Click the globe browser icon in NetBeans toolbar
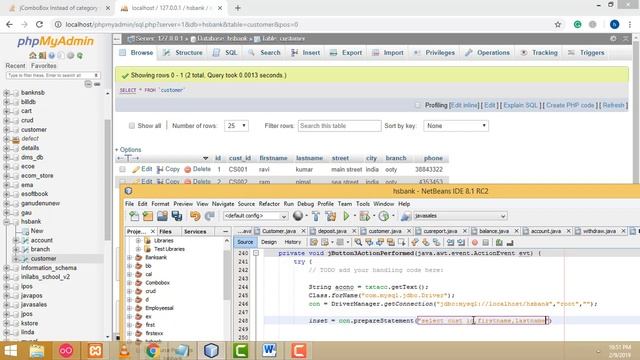Image resolution: width=640 pixels, height=360 pixels. point(298,216)
